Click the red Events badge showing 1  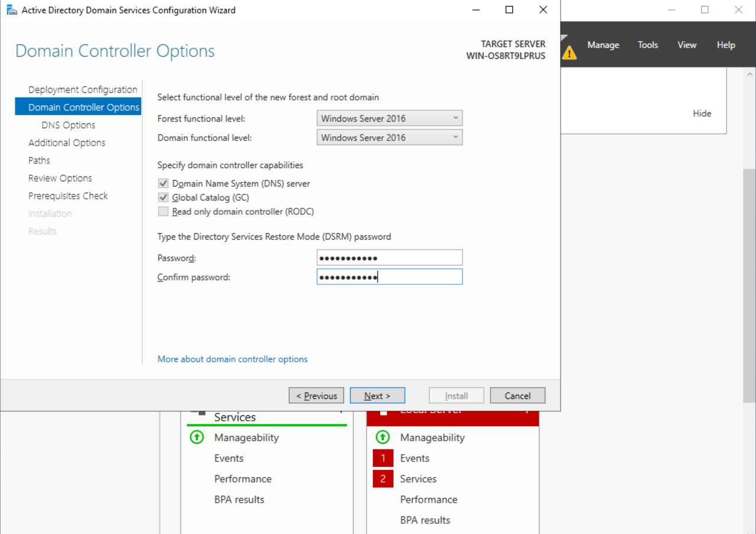[382, 458]
